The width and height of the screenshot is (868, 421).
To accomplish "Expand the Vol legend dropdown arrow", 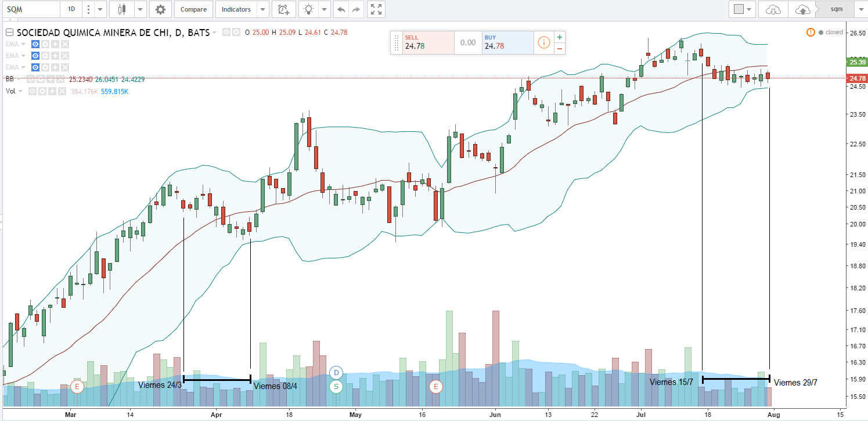I will (21, 91).
